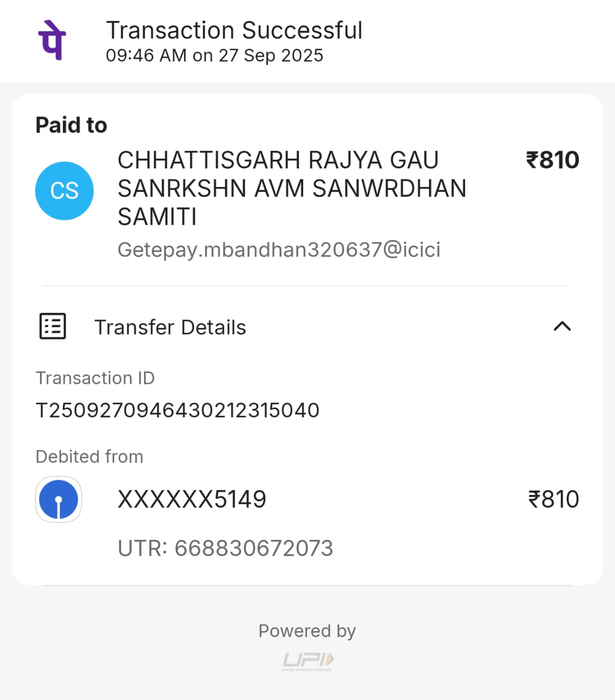This screenshot has height=700, width=615.
Task: Click the ₹810 debited amount
Action: coord(553,499)
